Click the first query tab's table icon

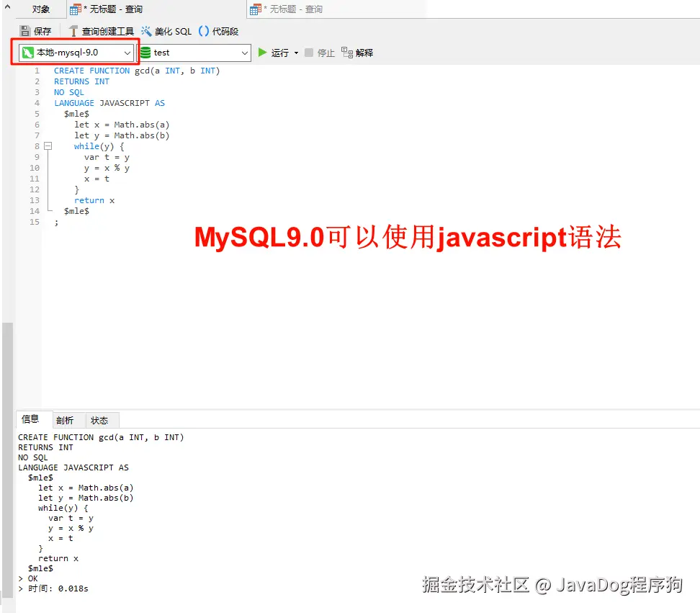[76, 9]
